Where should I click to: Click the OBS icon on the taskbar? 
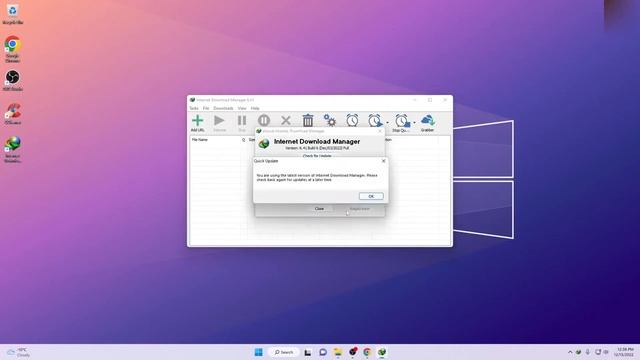coord(353,351)
